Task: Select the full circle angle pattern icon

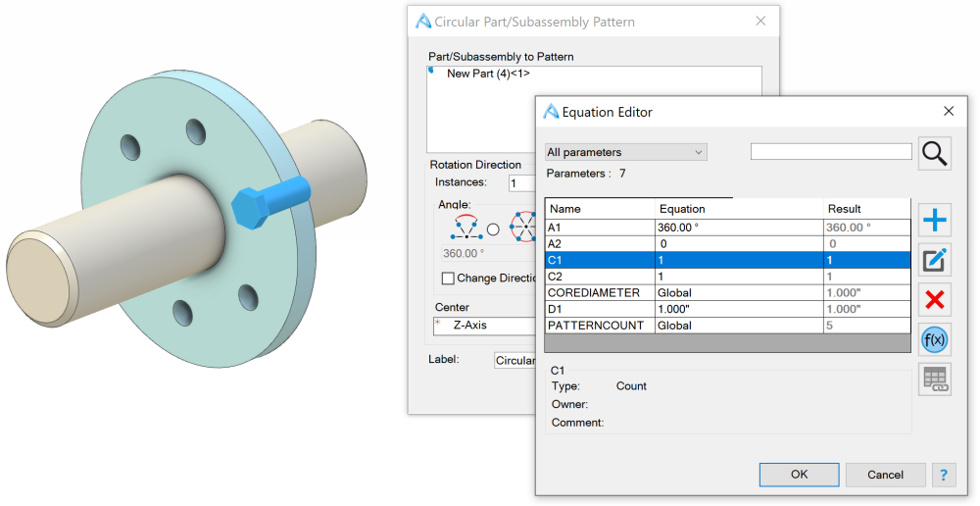Action: [522, 228]
